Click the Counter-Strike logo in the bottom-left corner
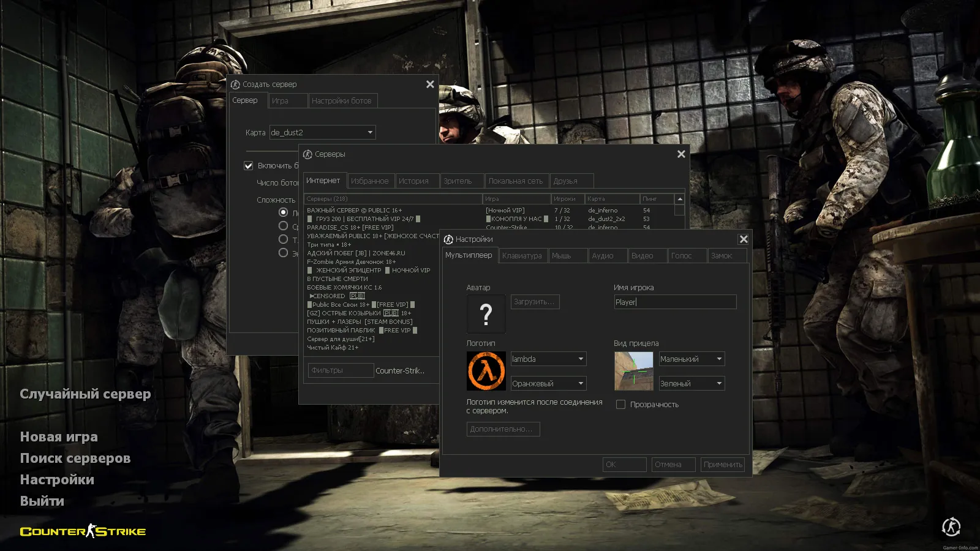Image resolution: width=980 pixels, height=551 pixels. [x=83, y=531]
